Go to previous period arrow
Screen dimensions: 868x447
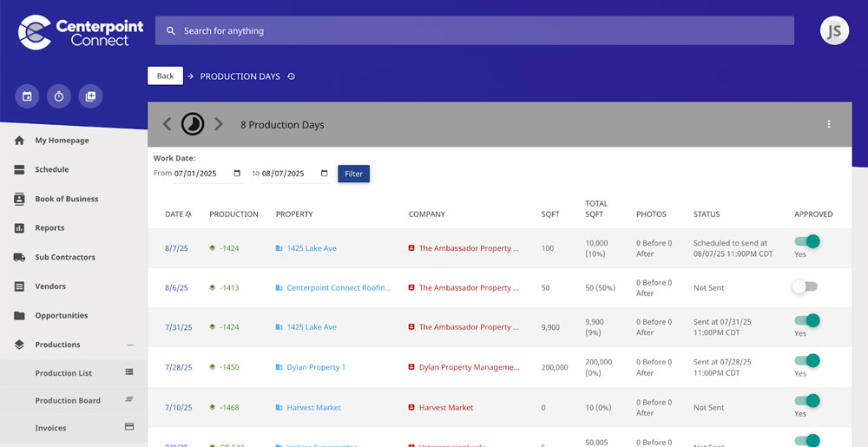coord(167,124)
